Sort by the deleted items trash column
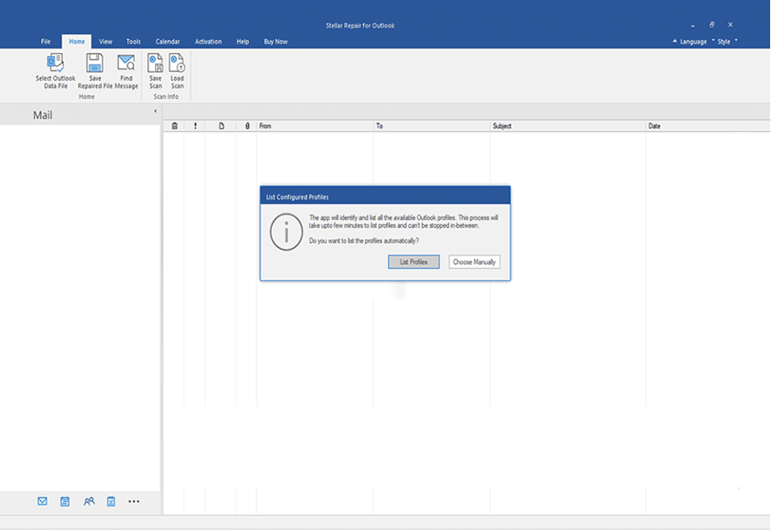This screenshot has height=532, width=771. (175, 126)
